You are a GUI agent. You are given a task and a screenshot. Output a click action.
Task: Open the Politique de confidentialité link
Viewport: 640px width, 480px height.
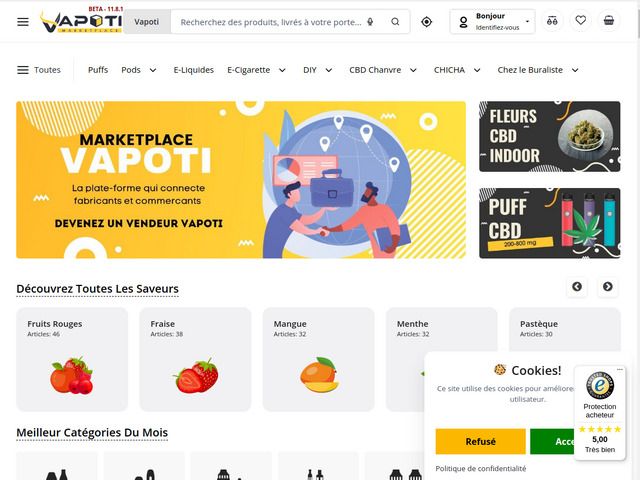pyautogui.click(x=480, y=469)
